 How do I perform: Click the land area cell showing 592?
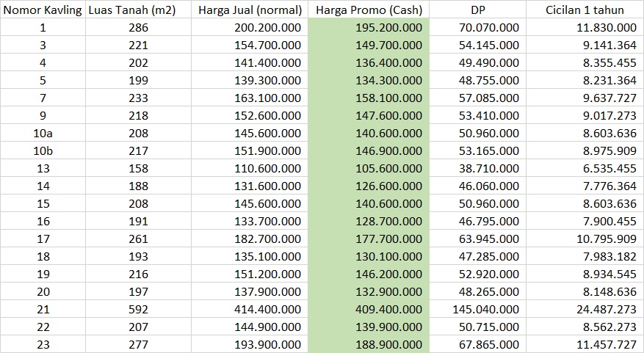pyautogui.click(x=138, y=310)
